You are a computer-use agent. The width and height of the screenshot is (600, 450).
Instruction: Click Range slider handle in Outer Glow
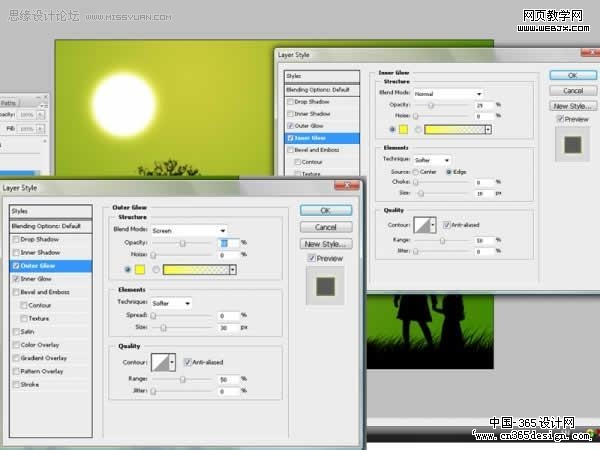183,379
